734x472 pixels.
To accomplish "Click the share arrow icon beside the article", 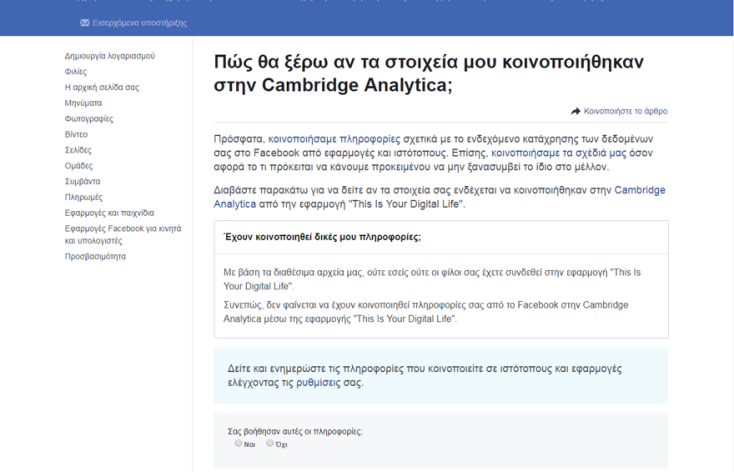I will coord(575,111).
